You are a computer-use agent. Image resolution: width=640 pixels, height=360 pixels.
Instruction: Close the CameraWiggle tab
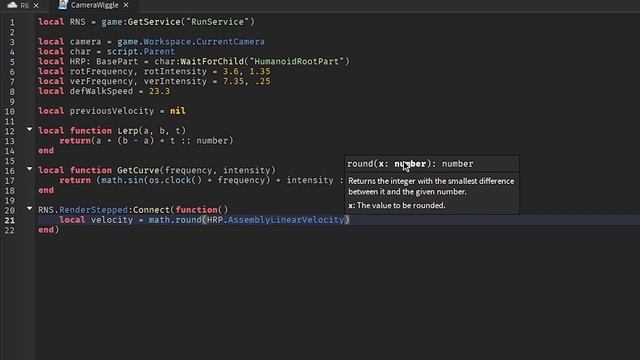coord(126,5)
